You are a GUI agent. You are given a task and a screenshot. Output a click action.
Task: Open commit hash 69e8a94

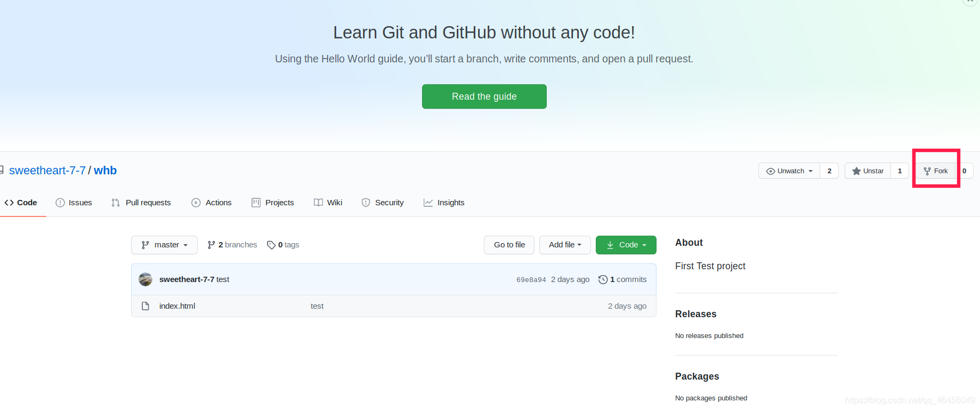tap(531, 280)
